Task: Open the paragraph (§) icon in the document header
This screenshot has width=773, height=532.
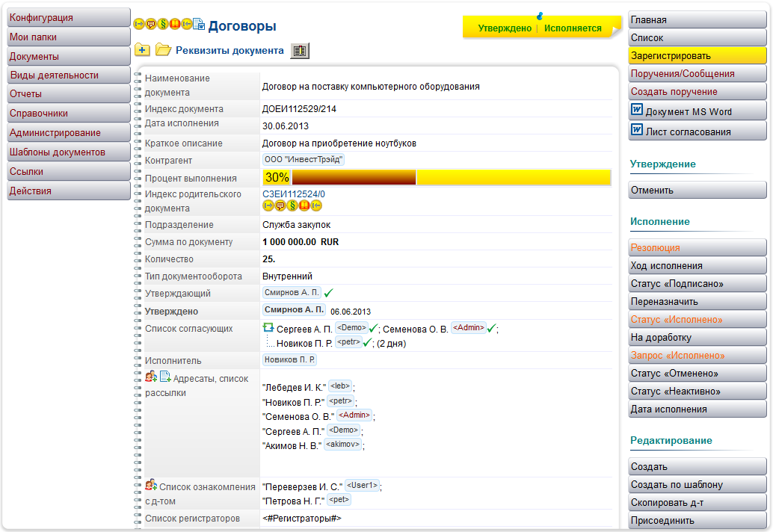Action: (x=163, y=25)
